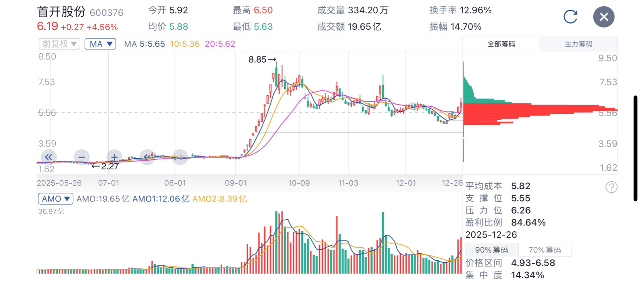This screenshot has width=644, height=297.
Task: Switch to the 全部筹码 tab
Action: [501, 44]
